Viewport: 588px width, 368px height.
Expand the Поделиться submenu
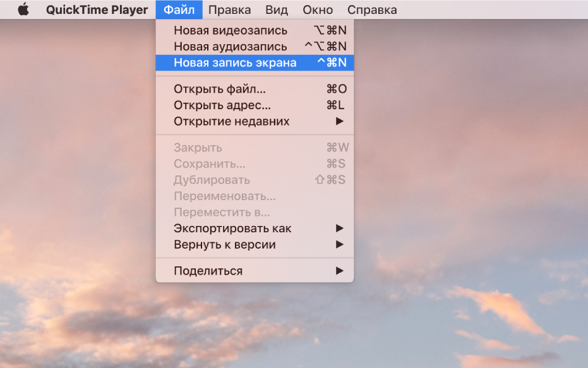(x=255, y=271)
